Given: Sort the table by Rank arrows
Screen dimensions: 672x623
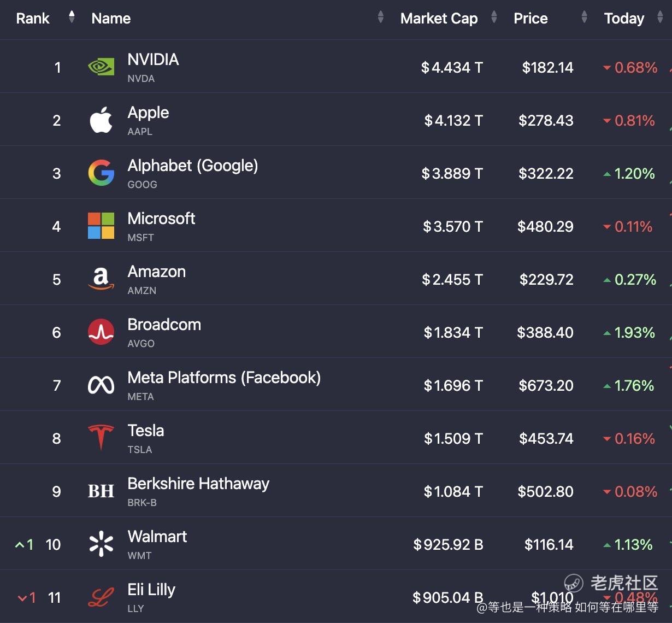Looking at the screenshot, I should pyautogui.click(x=72, y=17).
